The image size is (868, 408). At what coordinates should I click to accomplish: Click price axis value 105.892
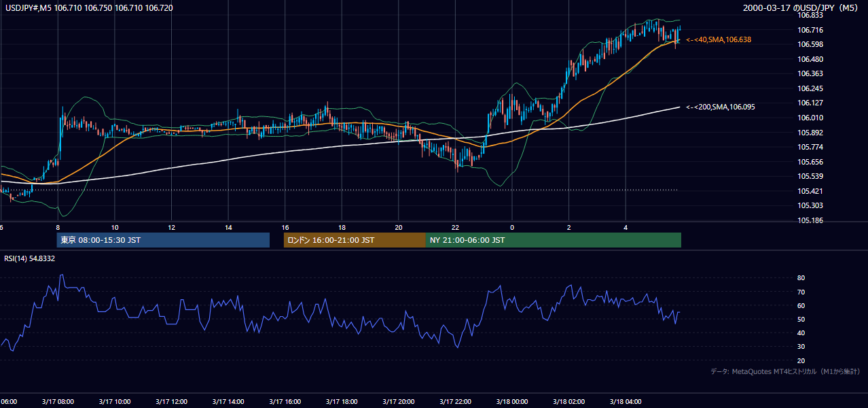pyautogui.click(x=810, y=133)
